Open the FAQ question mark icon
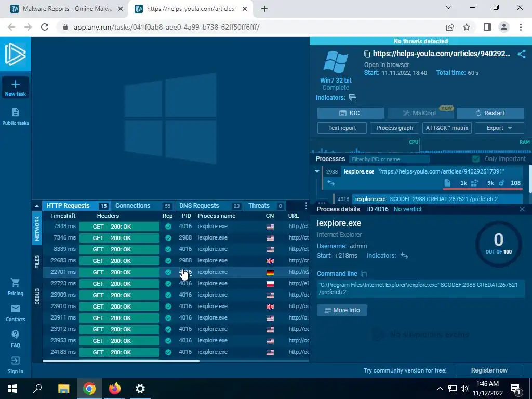The height and width of the screenshot is (399, 532). (15, 335)
